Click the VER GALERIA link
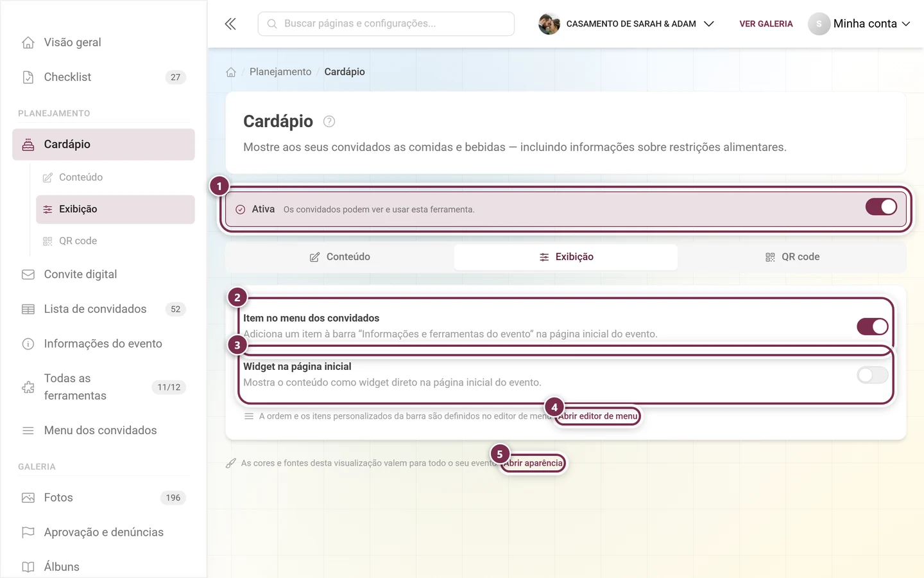 click(766, 24)
